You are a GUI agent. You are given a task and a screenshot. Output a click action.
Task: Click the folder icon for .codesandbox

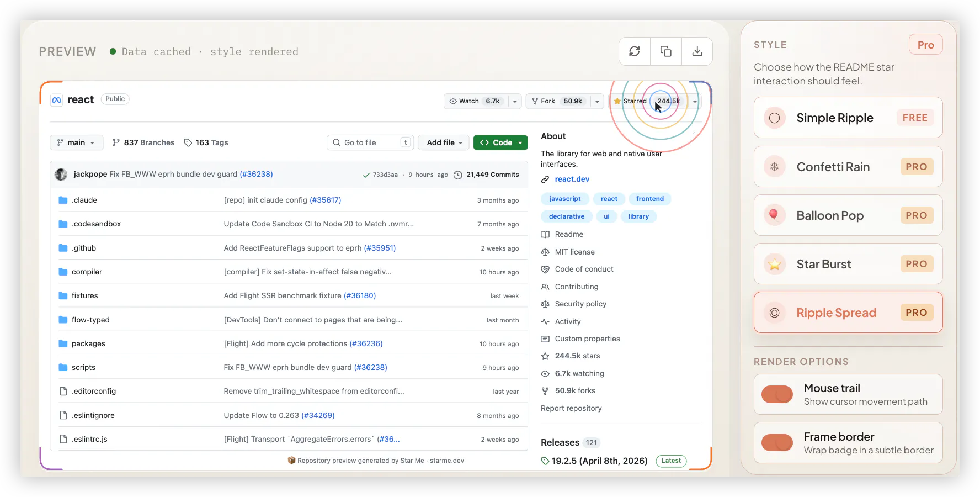(x=63, y=224)
